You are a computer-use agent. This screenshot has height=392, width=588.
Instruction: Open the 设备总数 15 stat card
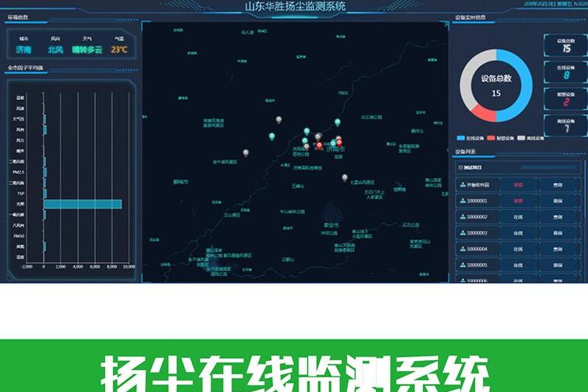(565, 45)
